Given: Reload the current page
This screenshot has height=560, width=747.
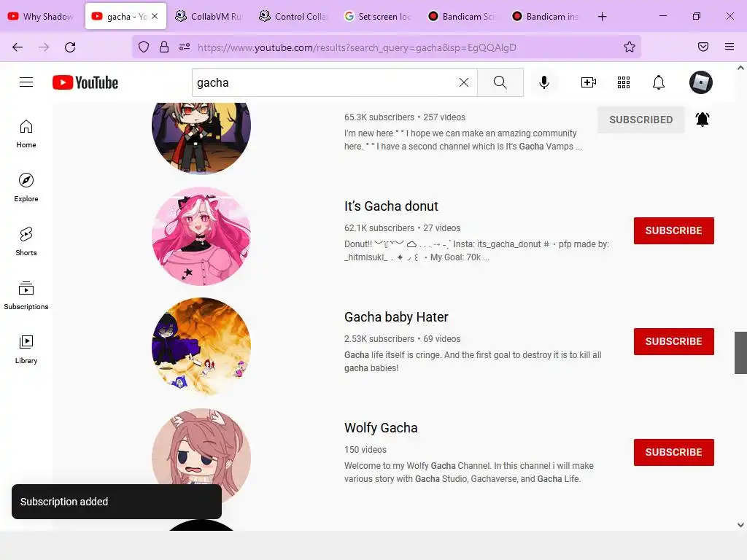Looking at the screenshot, I should point(70,47).
